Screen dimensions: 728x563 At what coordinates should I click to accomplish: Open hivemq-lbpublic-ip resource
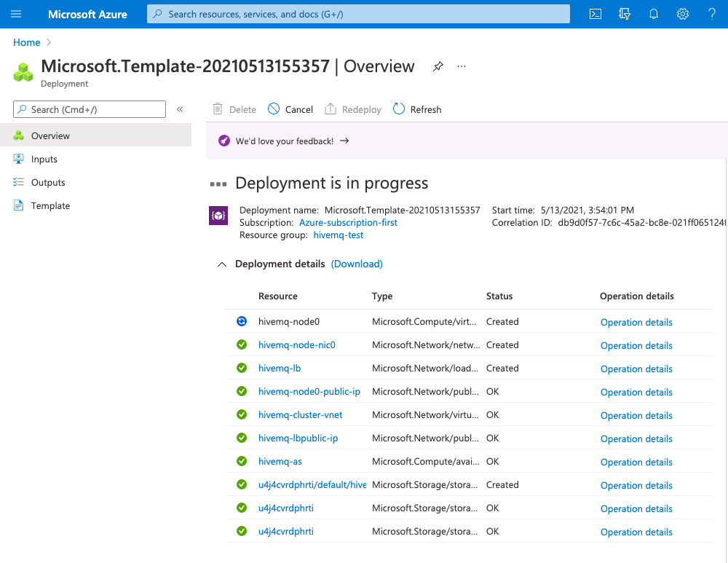tap(298, 438)
